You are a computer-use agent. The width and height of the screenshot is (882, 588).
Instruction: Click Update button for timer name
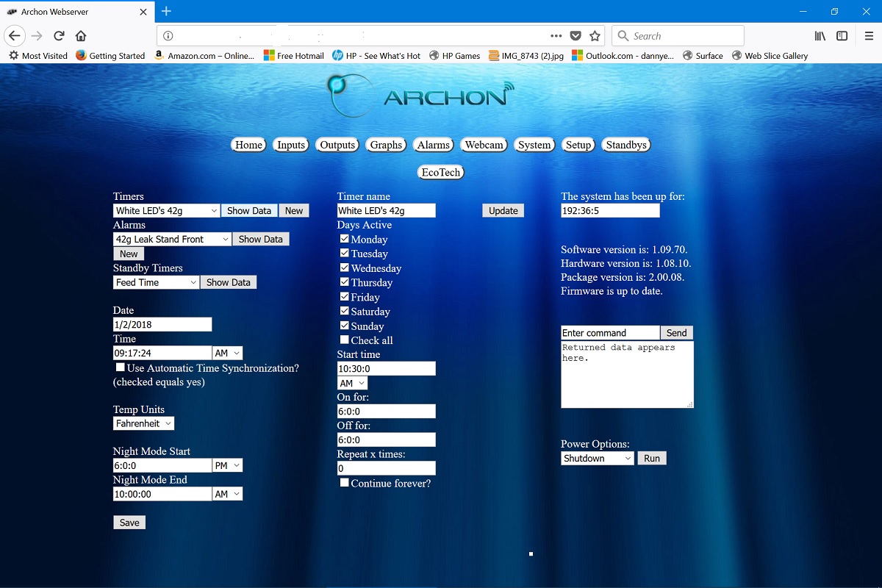click(503, 210)
